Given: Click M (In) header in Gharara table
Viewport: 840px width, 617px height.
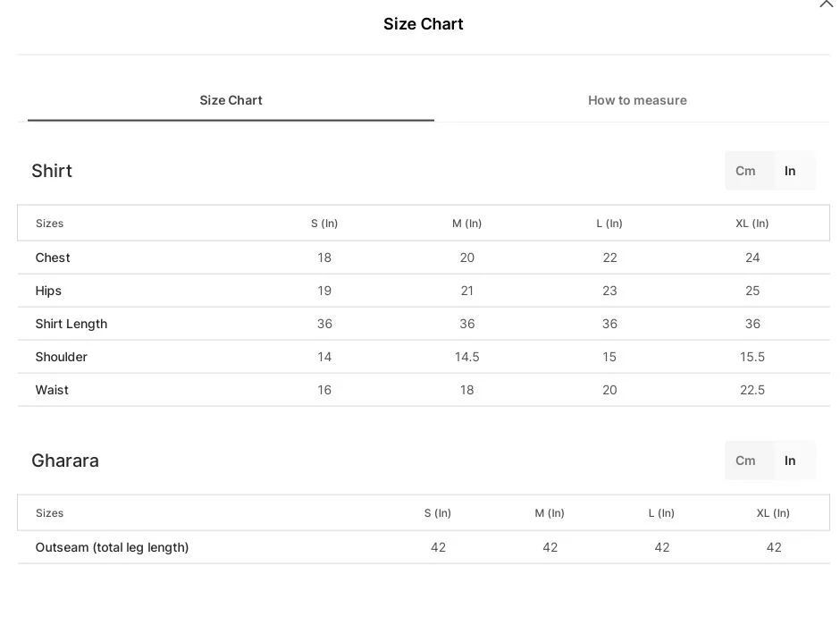Looking at the screenshot, I should click(550, 513).
